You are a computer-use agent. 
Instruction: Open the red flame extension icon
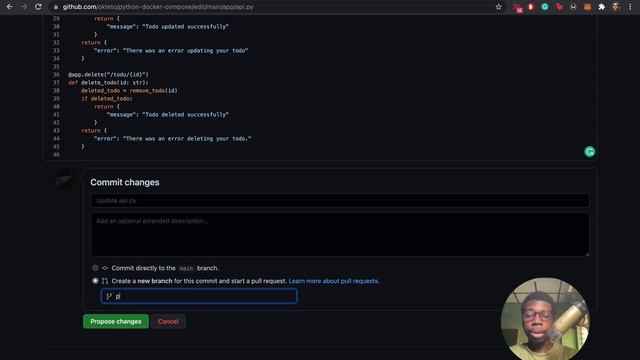[x=531, y=7]
